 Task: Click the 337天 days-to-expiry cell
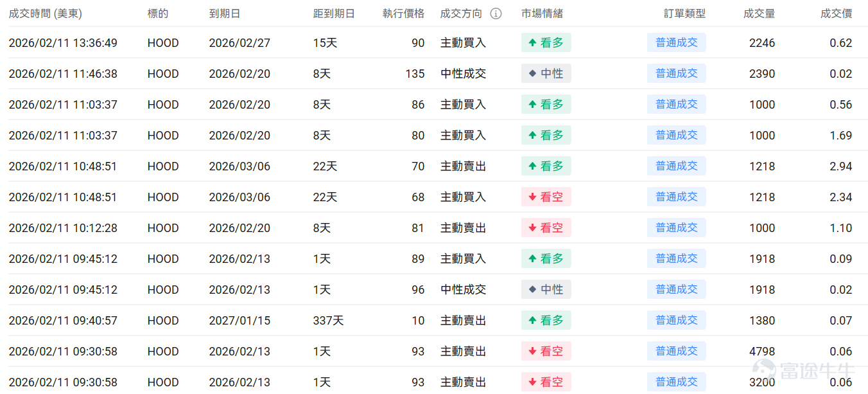[x=328, y=321]
